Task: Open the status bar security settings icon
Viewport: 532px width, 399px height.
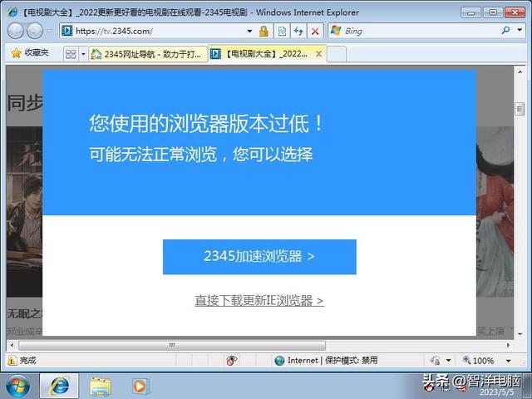Action: pos(436,360)
